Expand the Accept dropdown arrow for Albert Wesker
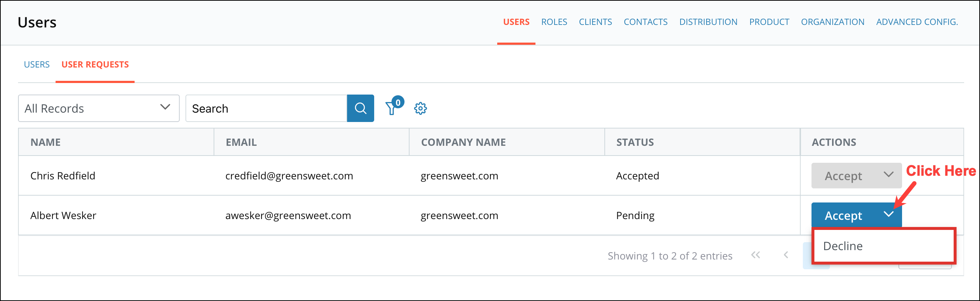Viewport: 980px width, 301px height. click(x=888, y=215)
